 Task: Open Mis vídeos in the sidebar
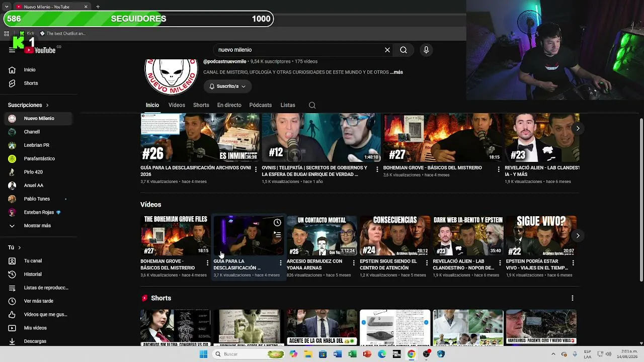(x=38, y=328)
